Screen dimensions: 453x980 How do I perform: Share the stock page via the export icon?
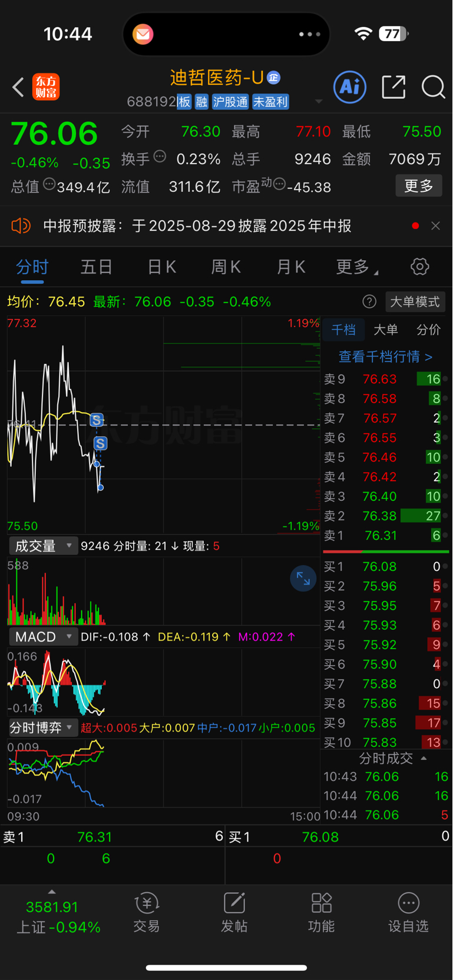pos(394,87)
